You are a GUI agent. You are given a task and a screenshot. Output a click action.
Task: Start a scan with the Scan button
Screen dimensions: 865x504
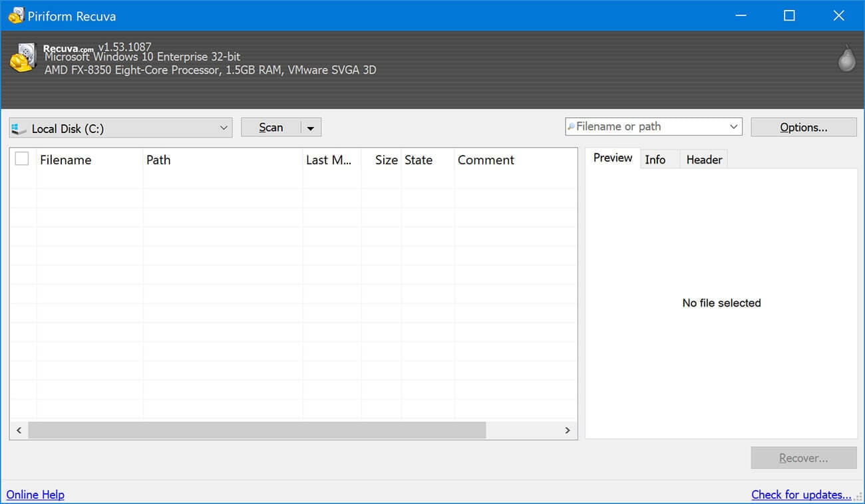pos(271,128)
